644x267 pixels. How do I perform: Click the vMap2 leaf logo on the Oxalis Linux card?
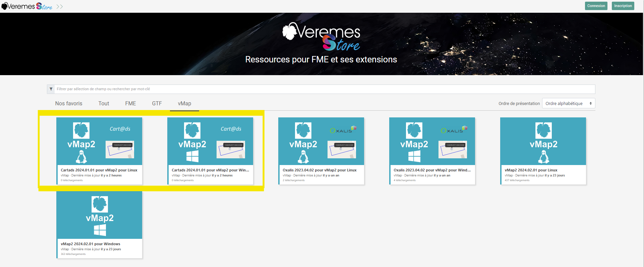[x=303, y=130]
